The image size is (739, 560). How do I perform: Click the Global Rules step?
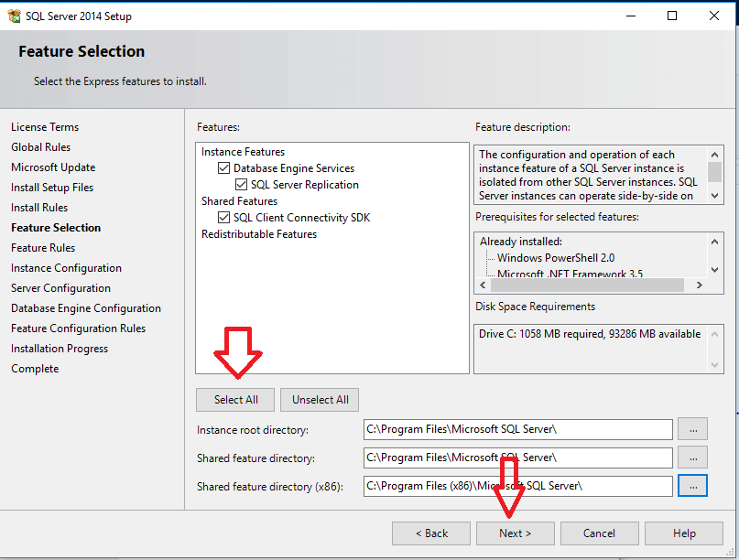pyautogui.click(x=40, y=147)
